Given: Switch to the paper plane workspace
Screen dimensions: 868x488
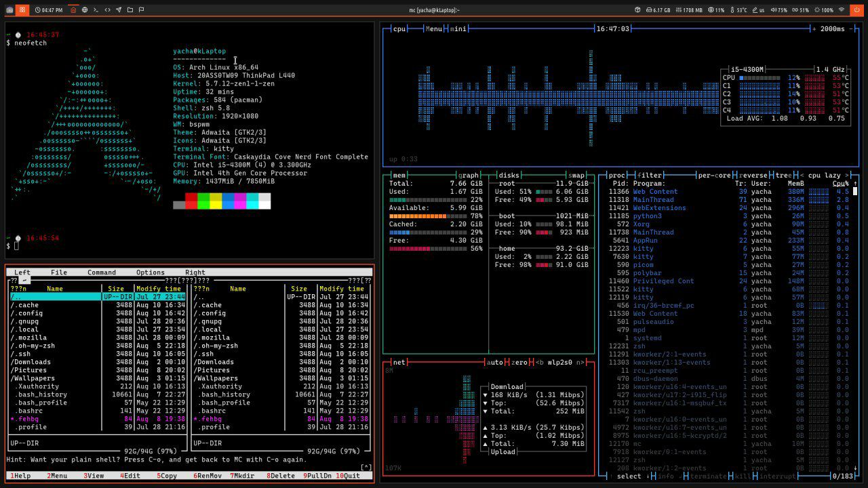Looking at the screenshot, I should tap(119, 10).
